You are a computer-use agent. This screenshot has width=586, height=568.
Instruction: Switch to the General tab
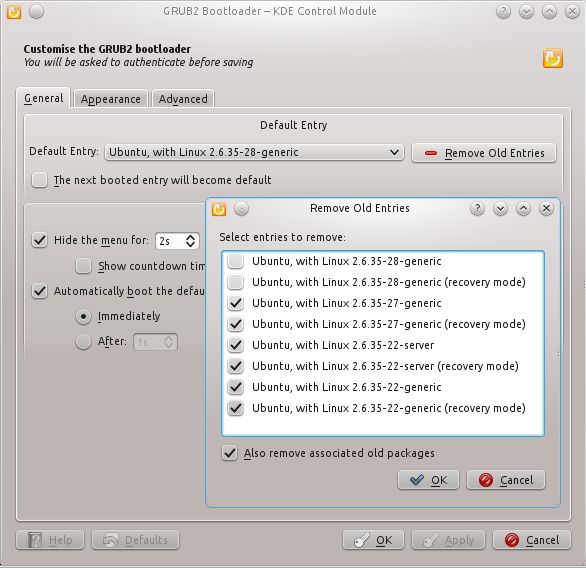[x=43, y=98]
